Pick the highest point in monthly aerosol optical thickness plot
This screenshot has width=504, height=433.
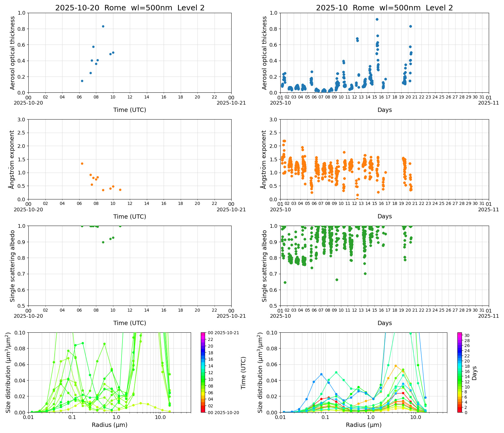(377, 20)
